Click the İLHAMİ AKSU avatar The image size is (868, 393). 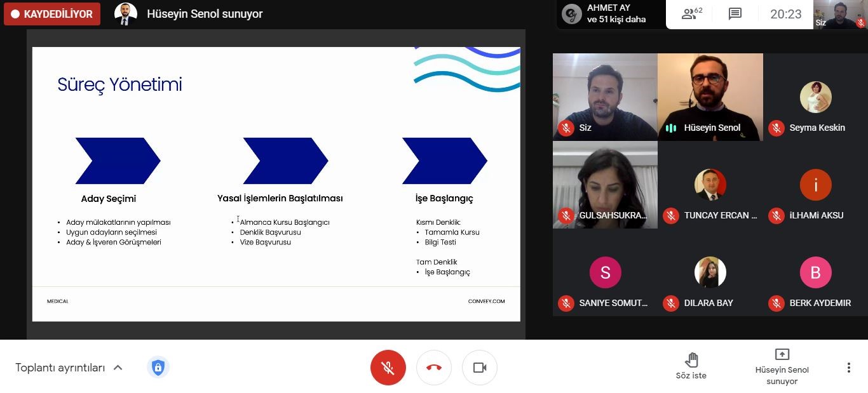[815, 185]
